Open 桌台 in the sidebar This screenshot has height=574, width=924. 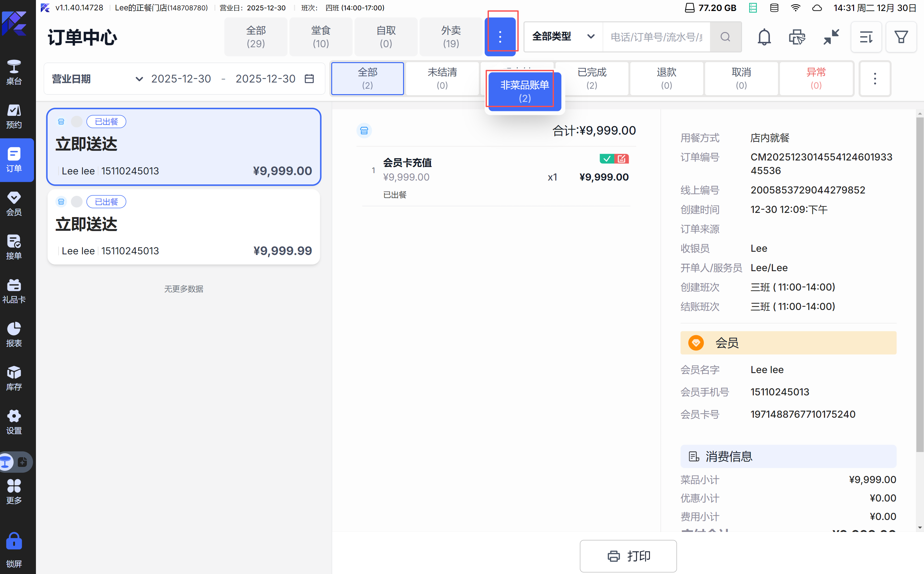14,72
